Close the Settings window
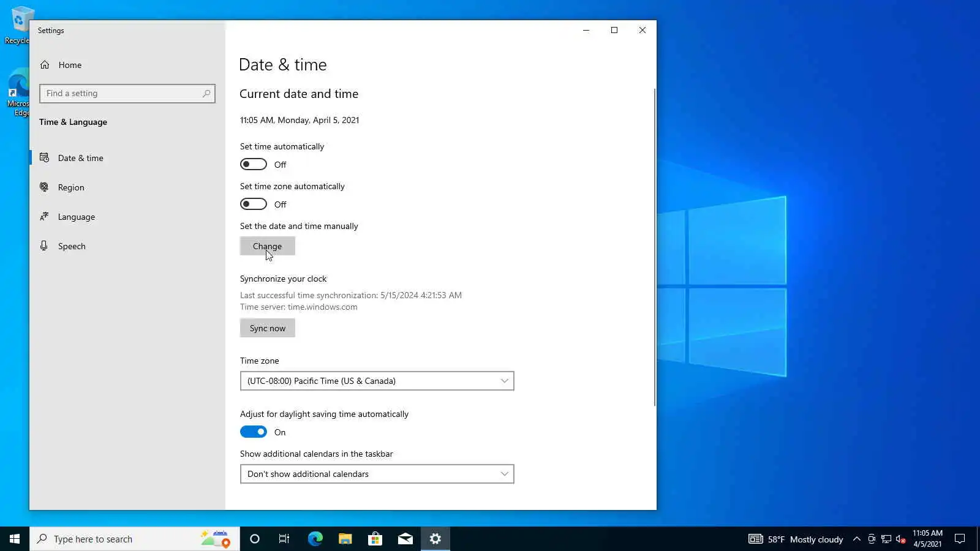 tap(643, 30)
